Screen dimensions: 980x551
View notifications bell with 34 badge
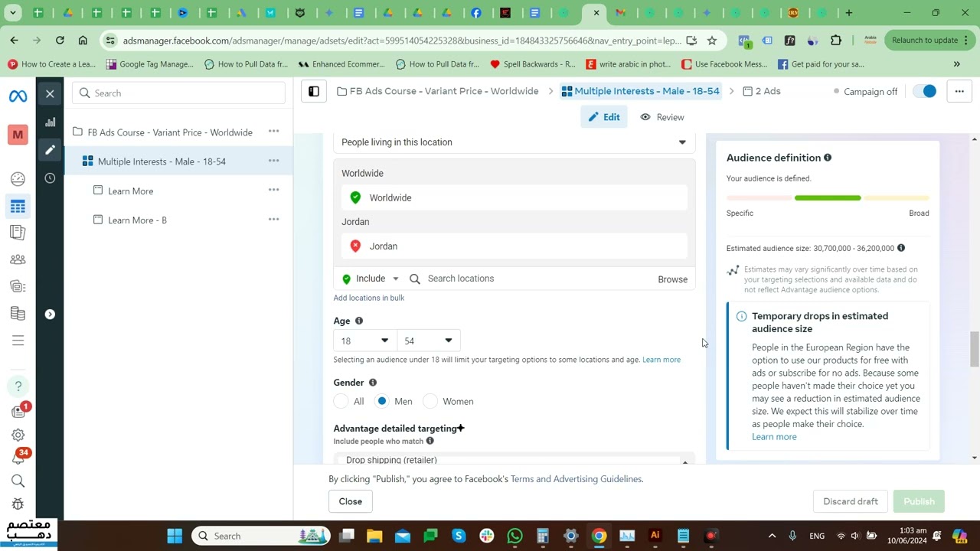(x=18, y=458)
